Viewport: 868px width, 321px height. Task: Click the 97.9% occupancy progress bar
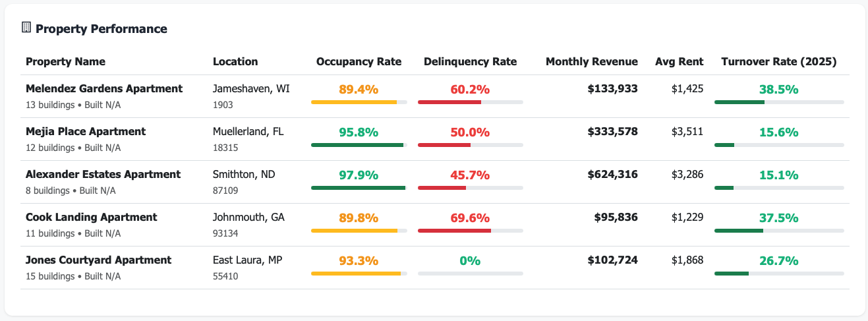(x=359, y=188)
